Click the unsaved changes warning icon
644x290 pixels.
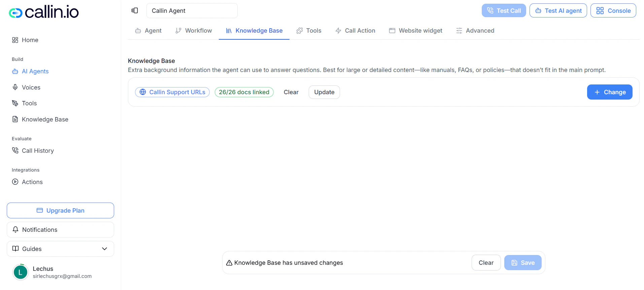point(229,263)
